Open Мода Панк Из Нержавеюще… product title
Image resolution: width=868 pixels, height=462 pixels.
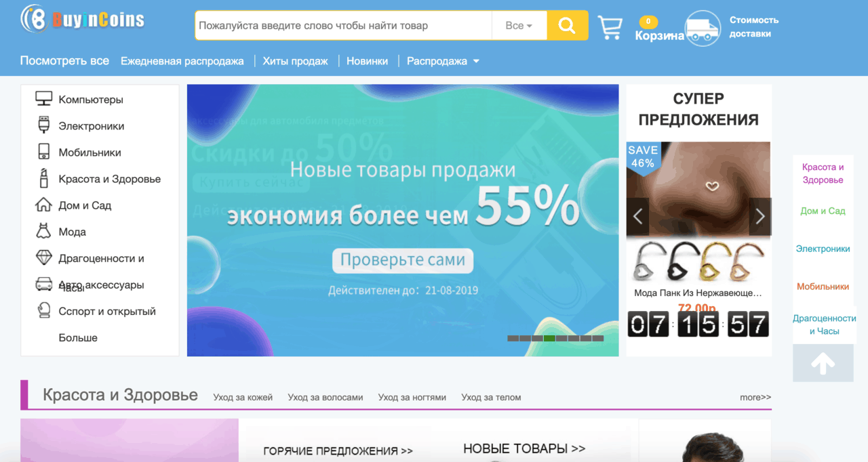tap(698, 293)
